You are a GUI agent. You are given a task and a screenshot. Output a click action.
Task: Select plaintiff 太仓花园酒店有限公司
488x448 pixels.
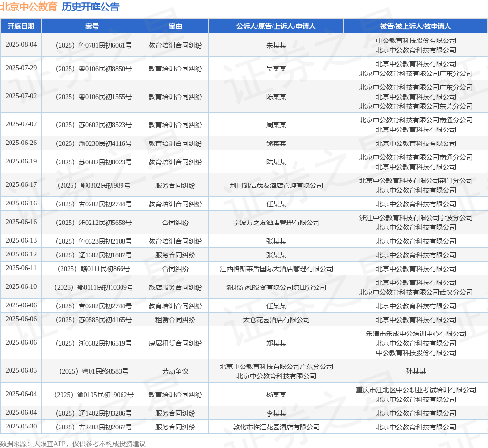[x=276, y=320]
